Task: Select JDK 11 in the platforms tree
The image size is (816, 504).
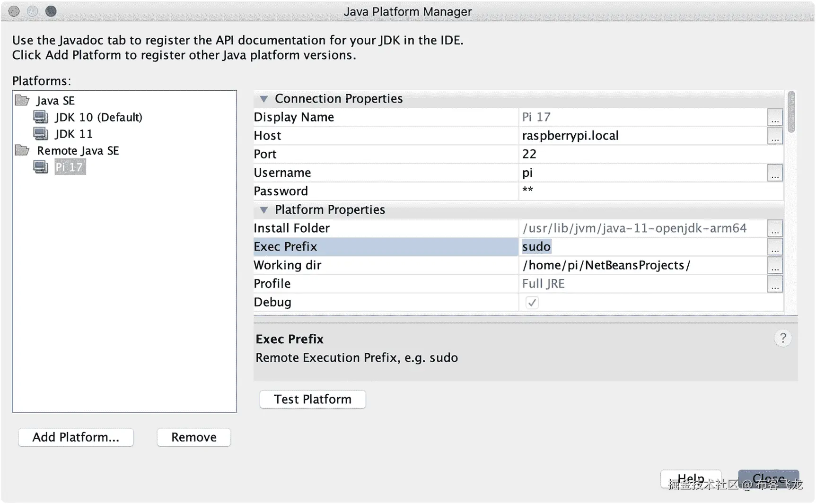Action: [x=73, y=134]
